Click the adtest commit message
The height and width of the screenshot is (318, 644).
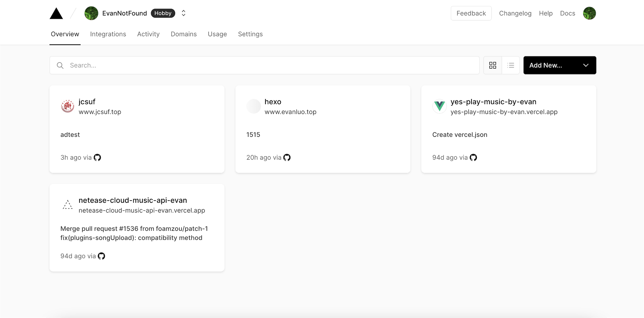click(x=70, y=135)
